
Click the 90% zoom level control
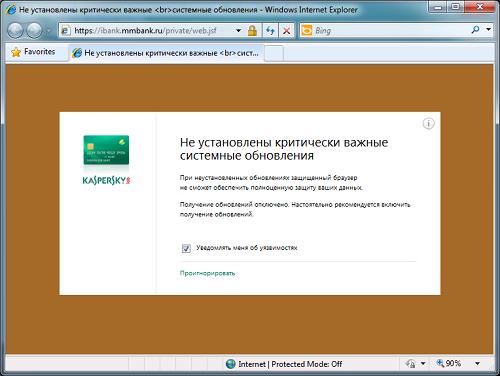pyautogui.click(x=449, y=363)
